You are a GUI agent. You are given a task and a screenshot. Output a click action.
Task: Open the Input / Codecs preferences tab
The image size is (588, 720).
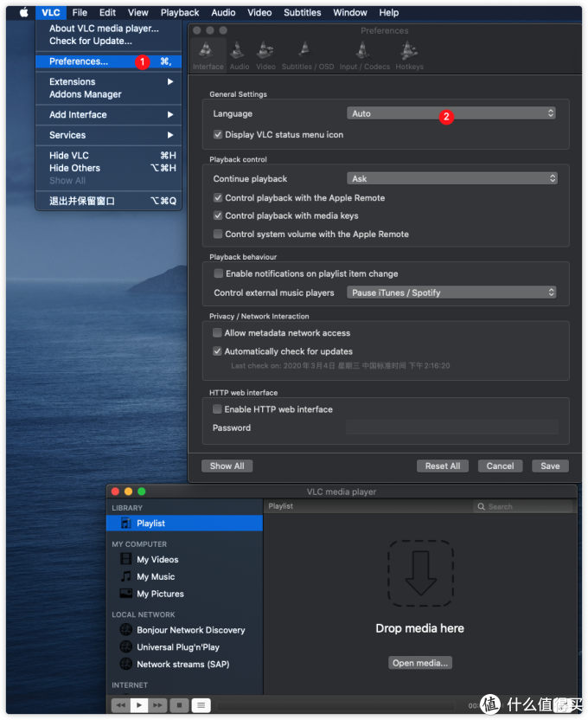pos(364,55)
